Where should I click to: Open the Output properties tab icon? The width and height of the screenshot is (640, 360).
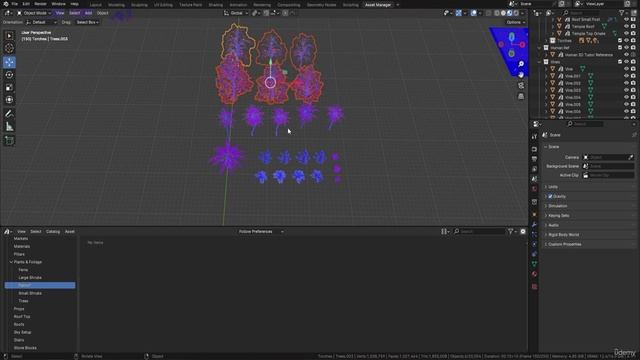(x=534, y=159)
